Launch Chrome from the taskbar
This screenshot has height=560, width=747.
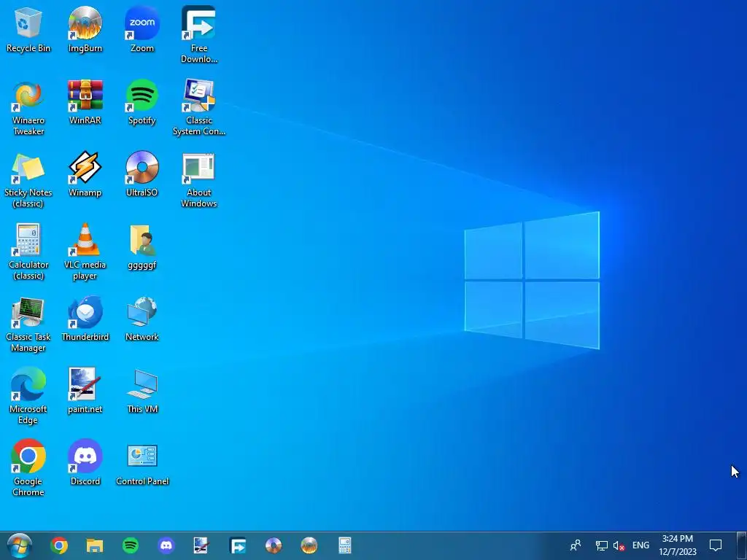[59, 545]
